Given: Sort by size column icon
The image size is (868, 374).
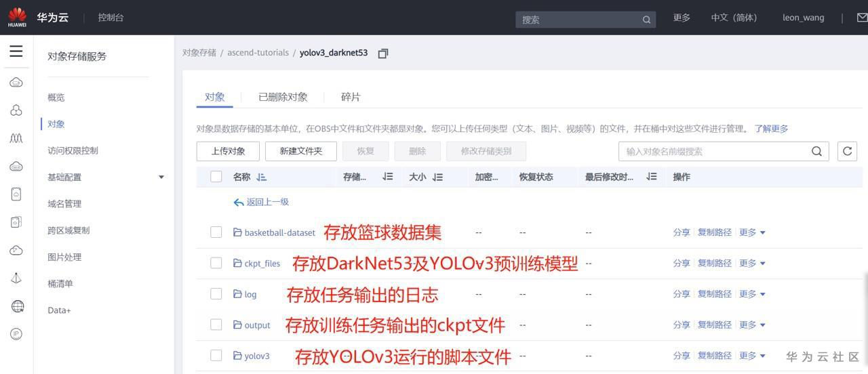Looking at the screenshot, I should tap(437, 177).
